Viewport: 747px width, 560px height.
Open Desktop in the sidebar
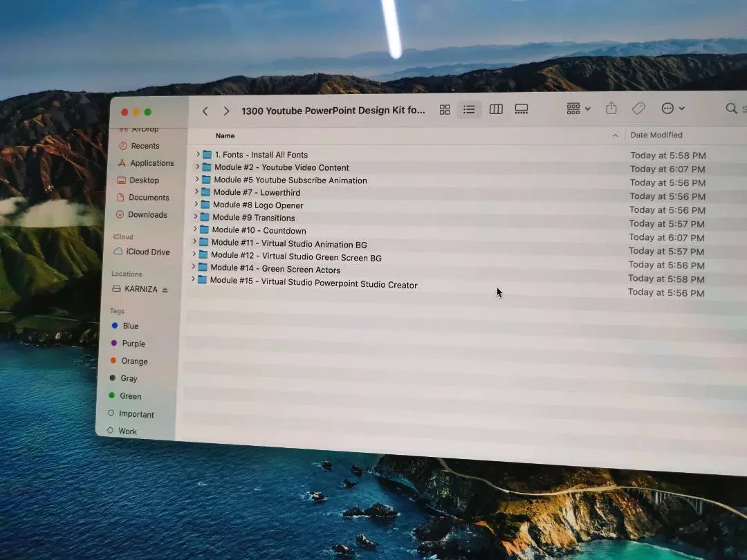click(138, 180)
